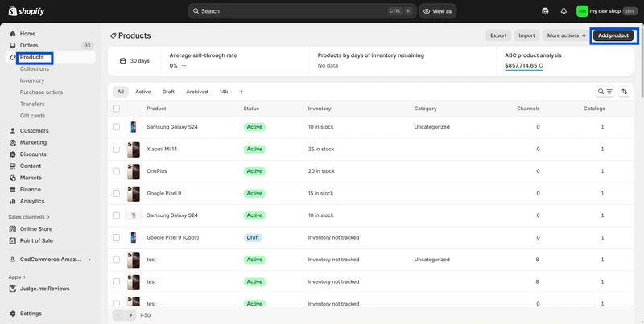The image size is (644, 324).
Task: Check the first Samsung Galaxy S24 row
Action: coord(116,127)
